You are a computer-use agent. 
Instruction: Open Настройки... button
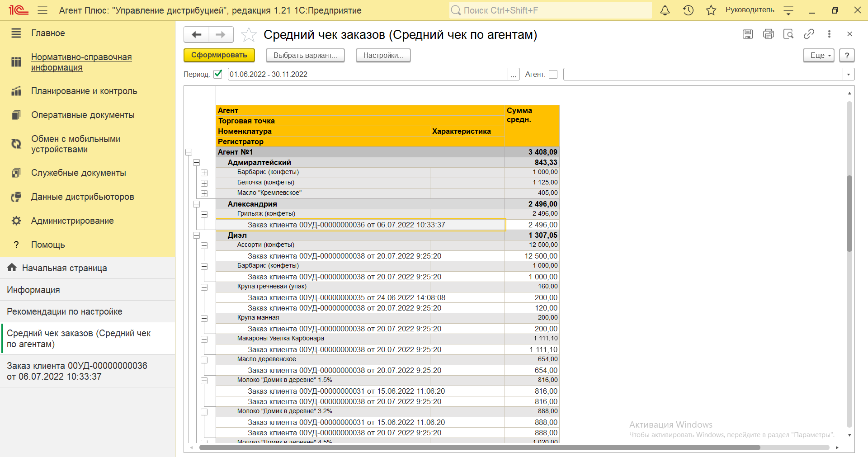(383, 55)
